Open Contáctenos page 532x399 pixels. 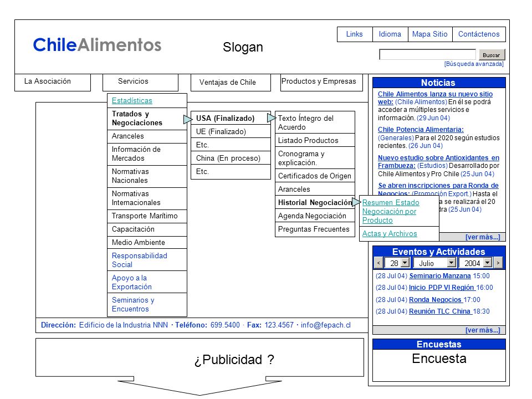(x=479, y=34)
